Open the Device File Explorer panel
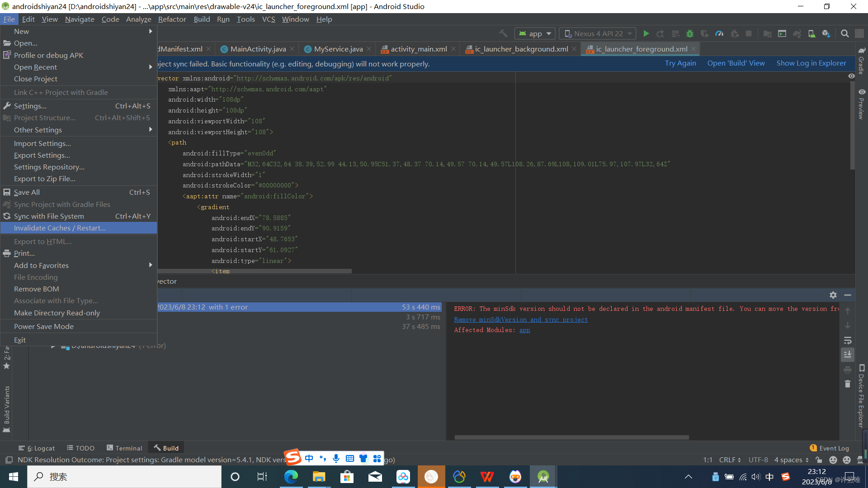The height and width of the screenshot is (488, 868). coord(861,398)
